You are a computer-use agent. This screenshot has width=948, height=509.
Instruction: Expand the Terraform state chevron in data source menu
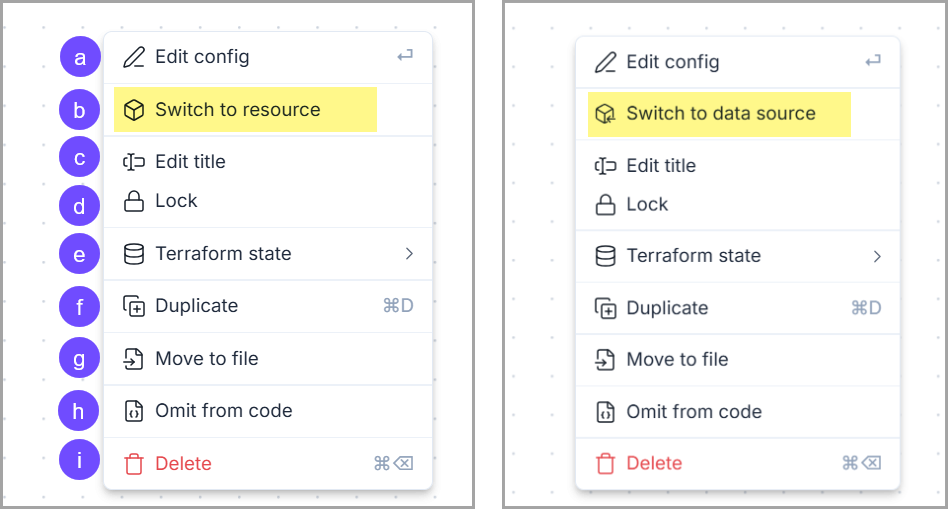(877, 257)
